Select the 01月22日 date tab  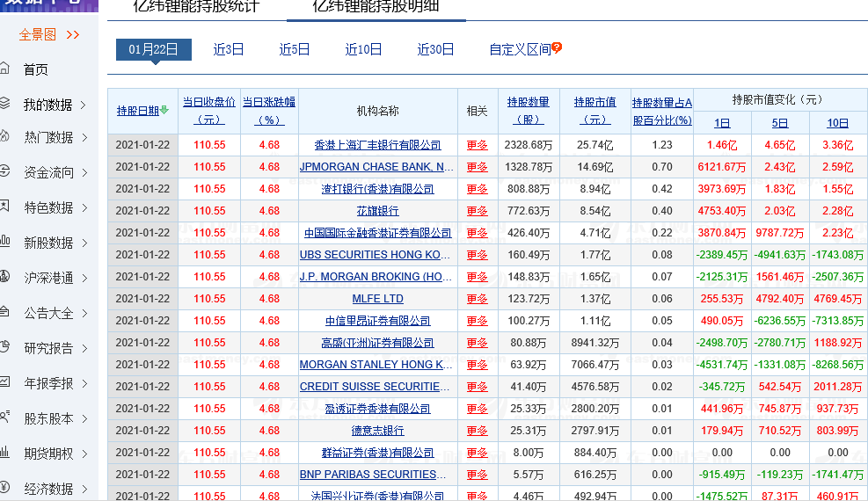153,50
